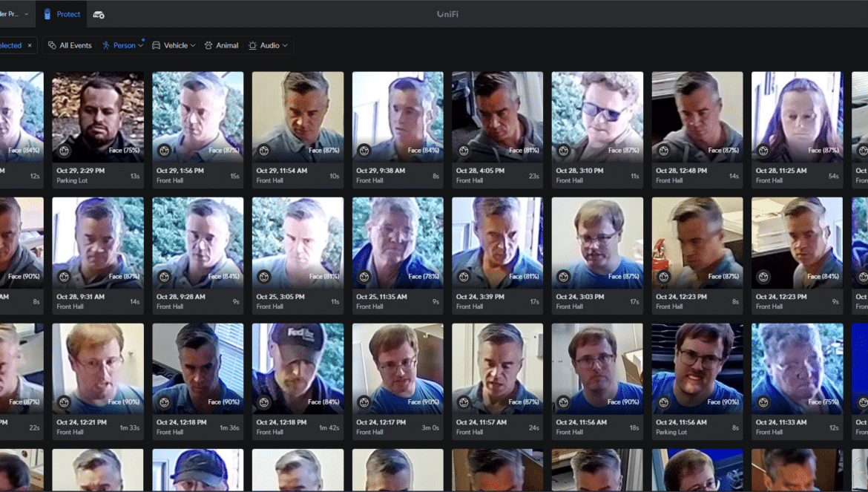Click the 'Oct 24, 11:57 AM' timestamp text
The image size is (868, 492).
point(481,422)
